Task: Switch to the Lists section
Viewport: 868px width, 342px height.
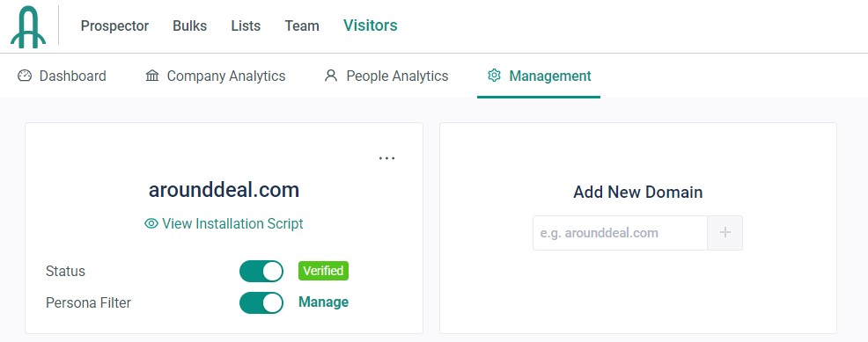Action: pyautogui.click(x=246, y=26)
